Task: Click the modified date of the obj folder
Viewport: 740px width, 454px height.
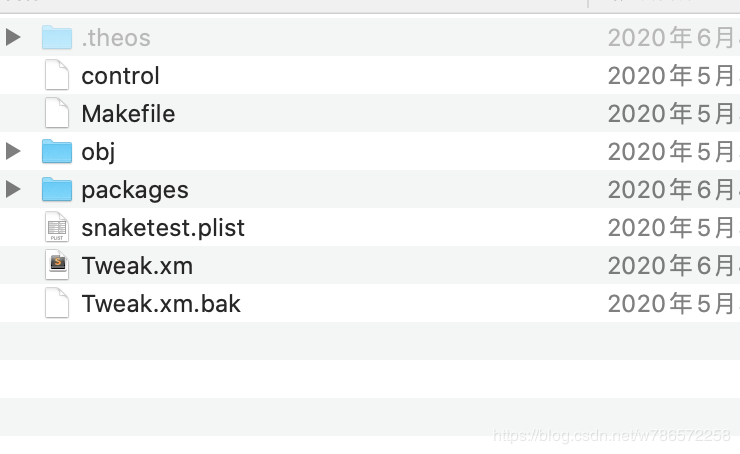Action: 673,151
